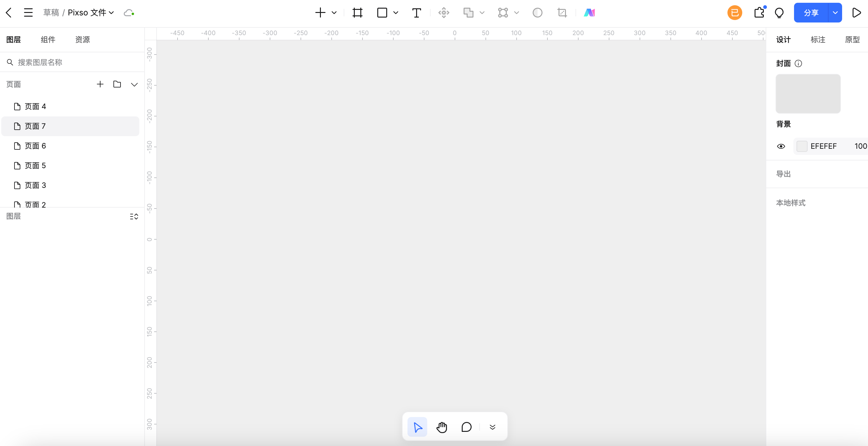868x446 pixels.
Task: Click the EFEFEF hex color value
Action: tap(823, 146)
